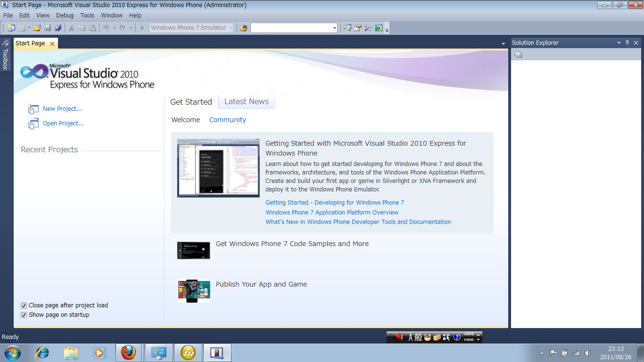This screenshot has height=362, width=644.
Task: Expand the Find combo box arrow
Action: (335, 28)
